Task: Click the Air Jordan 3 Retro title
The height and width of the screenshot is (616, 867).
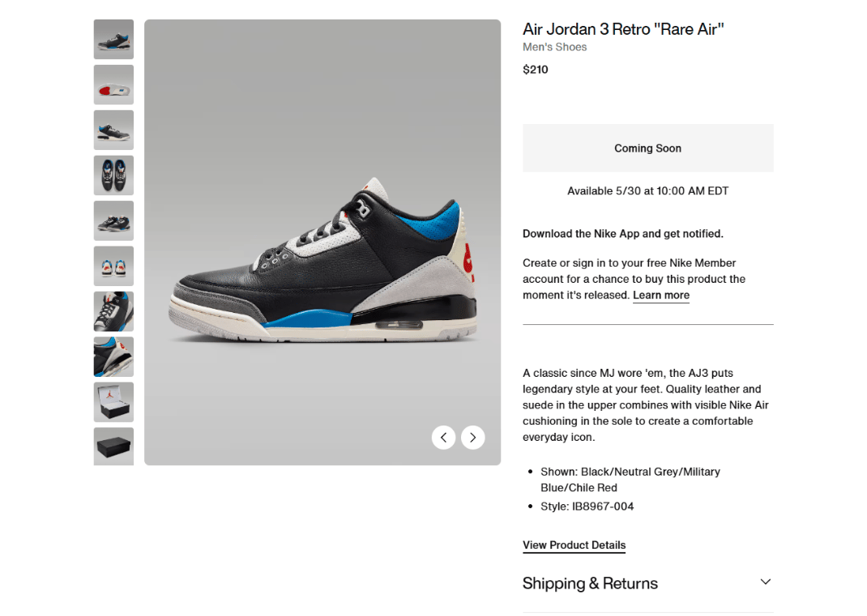Action: tap(623, 29)
